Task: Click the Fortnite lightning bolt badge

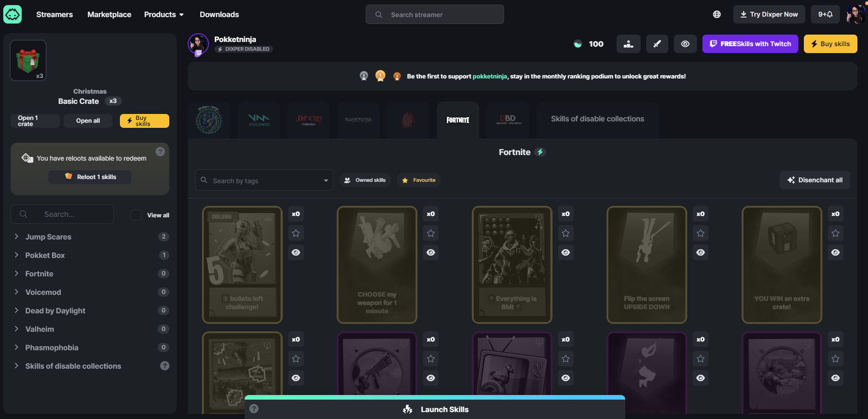Action: [540, 152]
